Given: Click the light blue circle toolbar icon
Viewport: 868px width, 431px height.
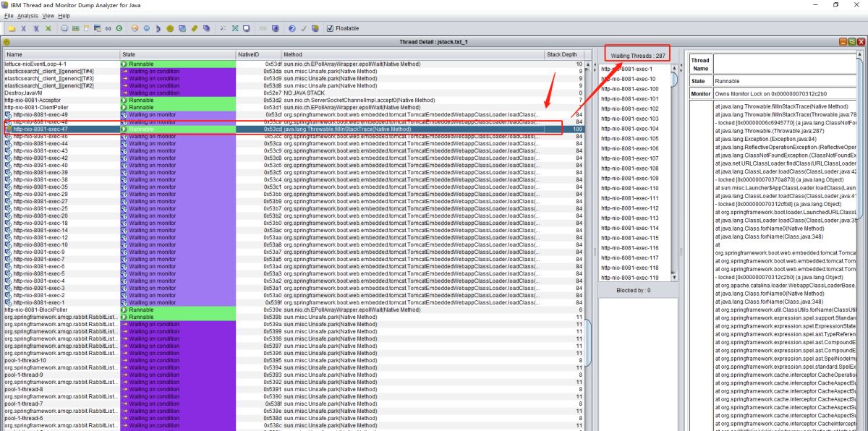Looking at the screenshot, I should pyautogui.click(x=147, y=29).
